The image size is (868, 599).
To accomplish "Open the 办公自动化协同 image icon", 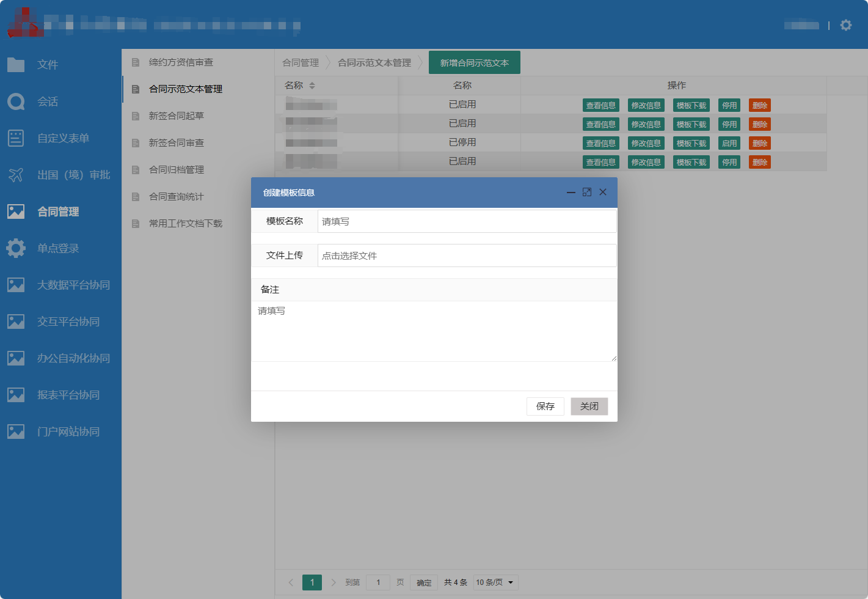I will [x=16, y=358].
